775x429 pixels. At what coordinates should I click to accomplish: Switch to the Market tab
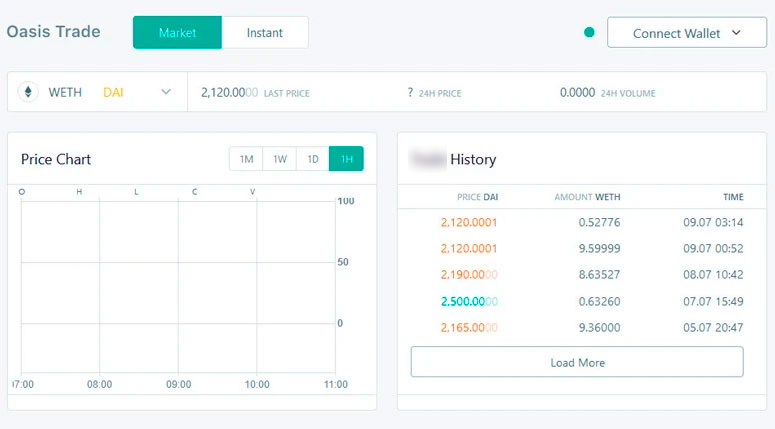point(177,33)
